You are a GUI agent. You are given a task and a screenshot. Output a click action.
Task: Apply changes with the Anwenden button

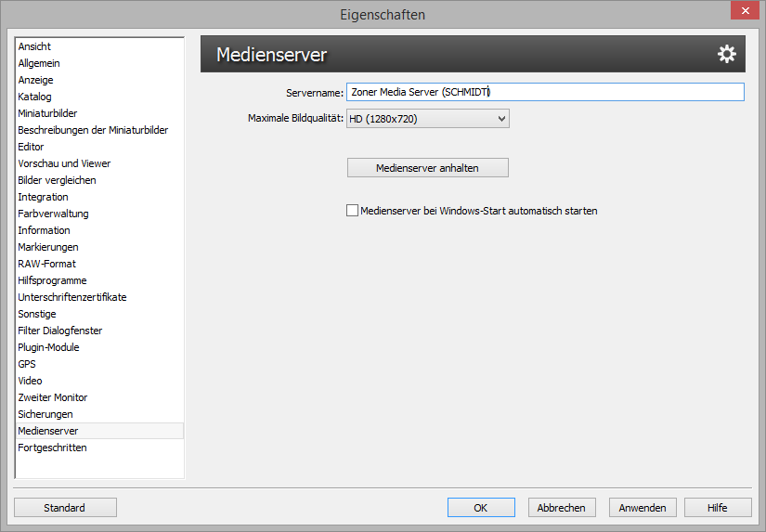pos(643,508)
